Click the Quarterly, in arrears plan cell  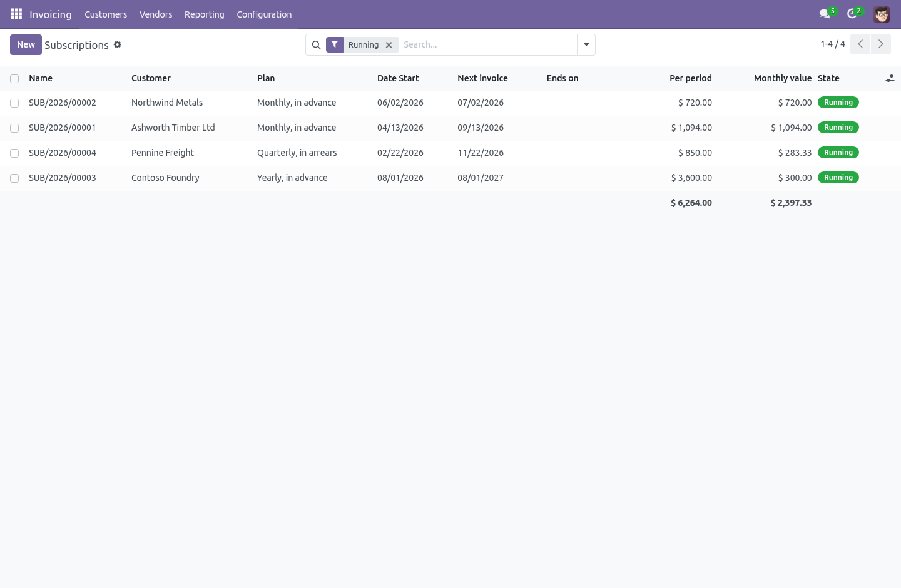[297, 153]
